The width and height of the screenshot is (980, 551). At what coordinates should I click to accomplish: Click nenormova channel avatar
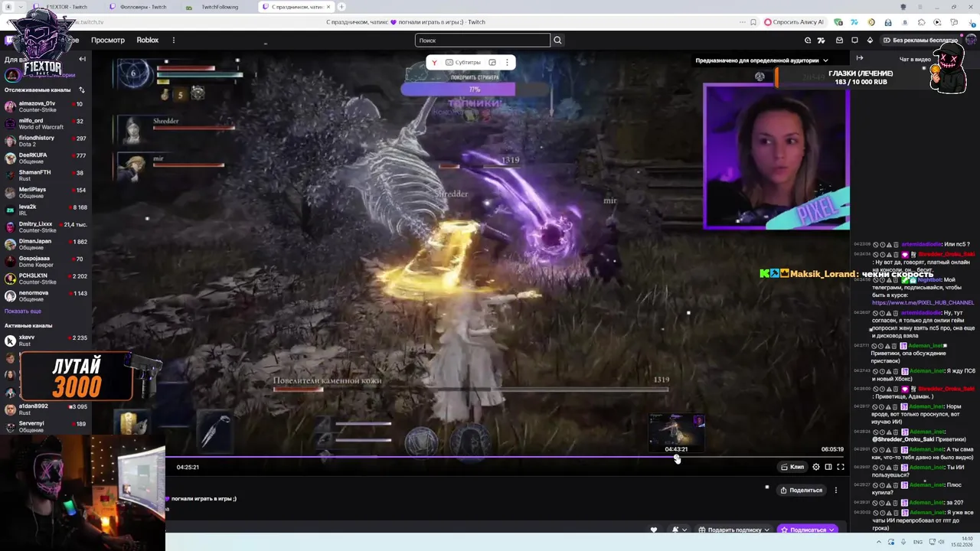click(x=10, y=296)
